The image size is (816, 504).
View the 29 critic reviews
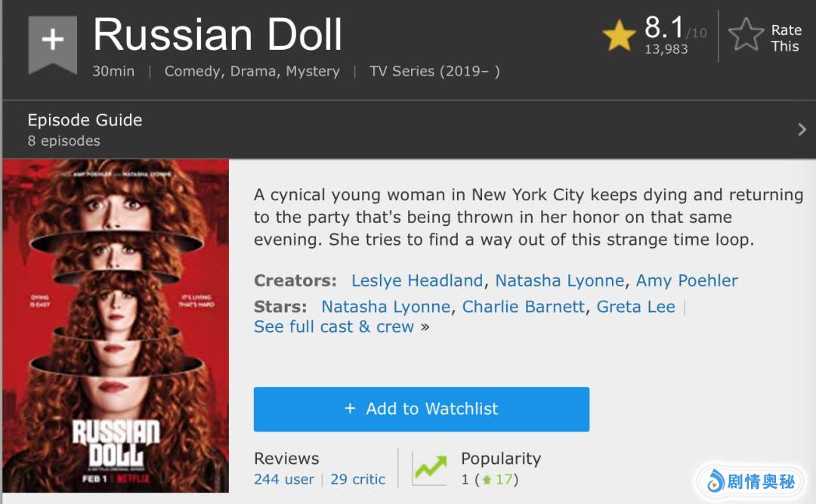click(x=358, y=479)
